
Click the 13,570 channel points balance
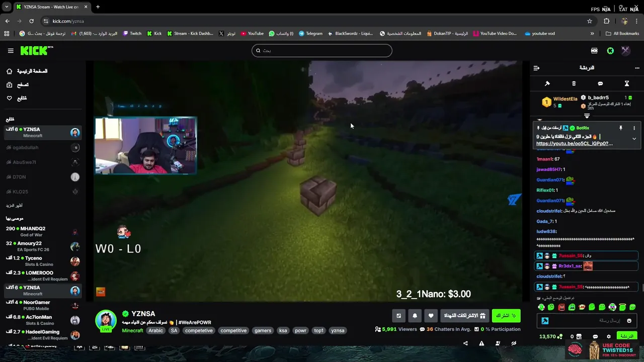550,337
